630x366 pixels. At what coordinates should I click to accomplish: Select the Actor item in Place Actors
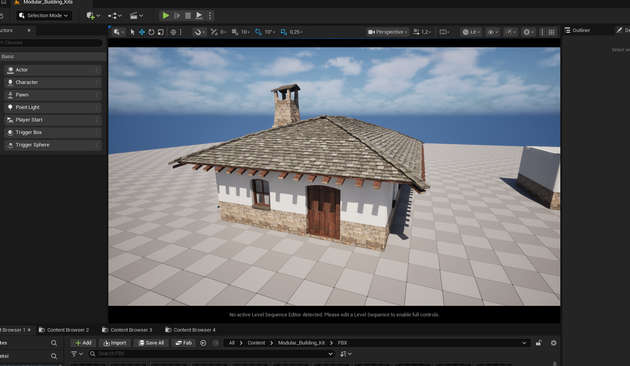53,70
